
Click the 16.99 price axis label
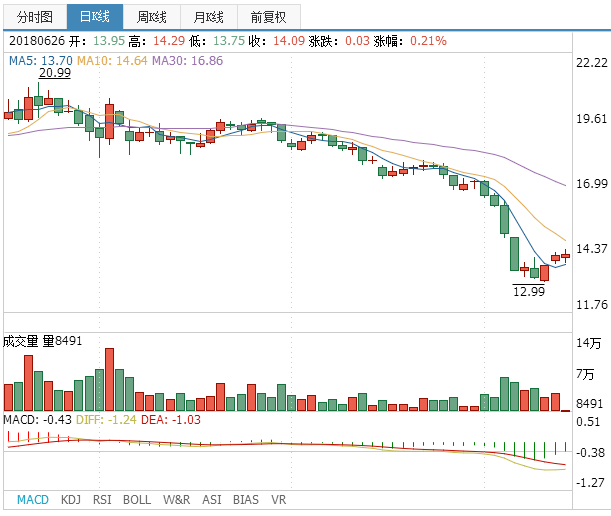coord(592,184)
